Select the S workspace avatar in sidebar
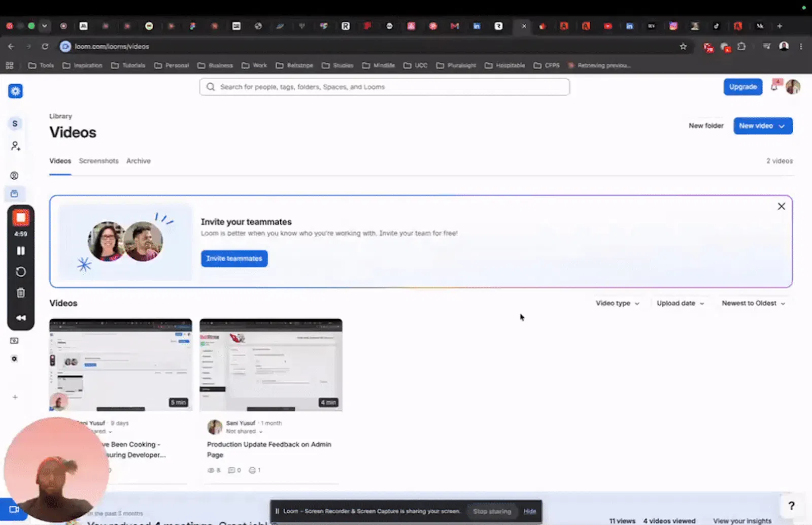The height and width of the screenshot is (525, 812). (x=15, y=123)
